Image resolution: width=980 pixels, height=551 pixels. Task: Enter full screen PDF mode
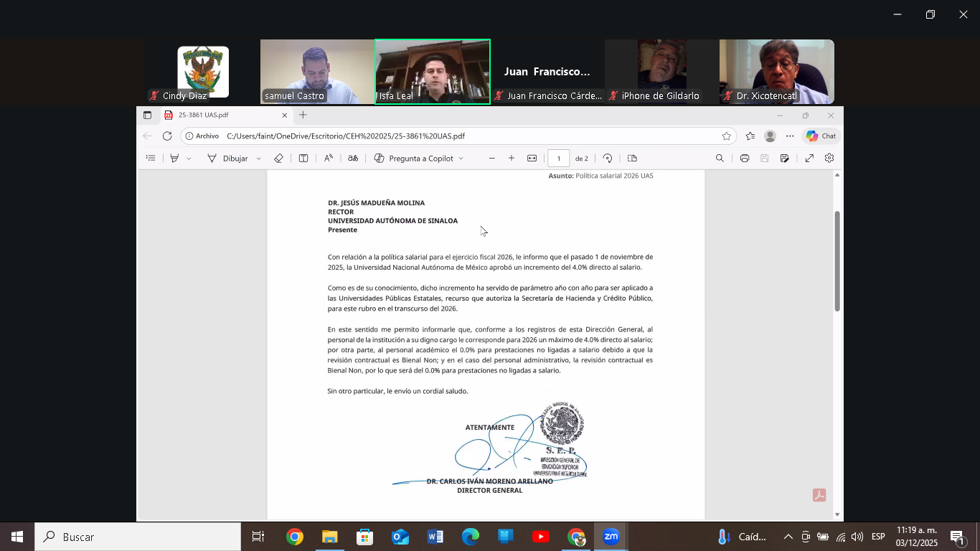pos(809,159)
